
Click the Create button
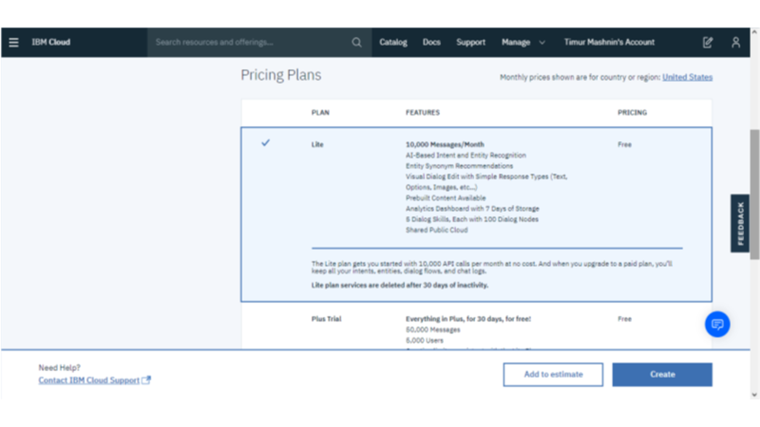coord(662,374)
